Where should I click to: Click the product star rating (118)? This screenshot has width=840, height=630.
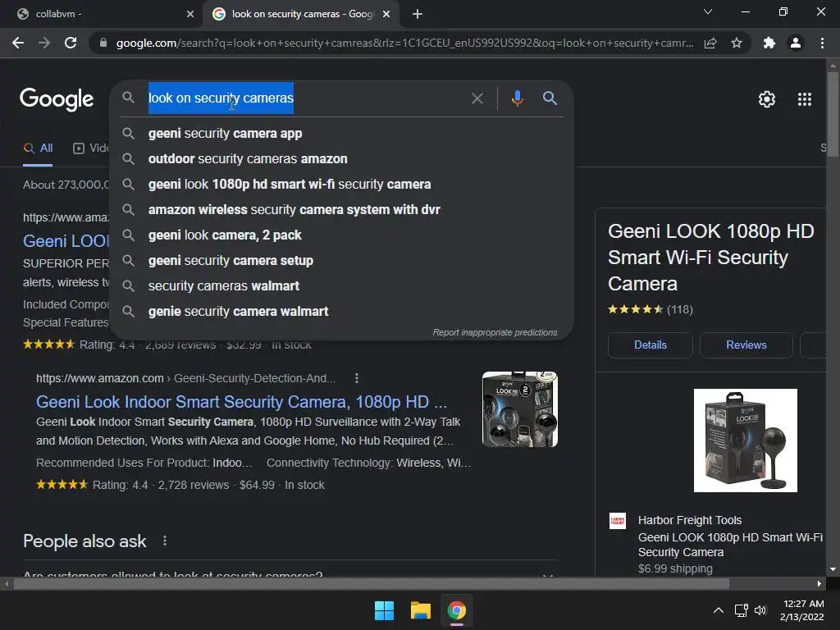click(x=651, y=309)
